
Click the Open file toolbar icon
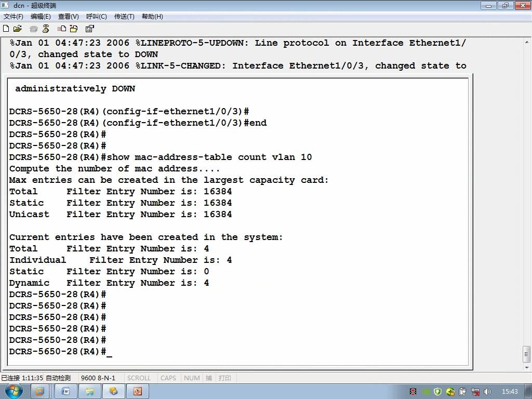(17, 29)
